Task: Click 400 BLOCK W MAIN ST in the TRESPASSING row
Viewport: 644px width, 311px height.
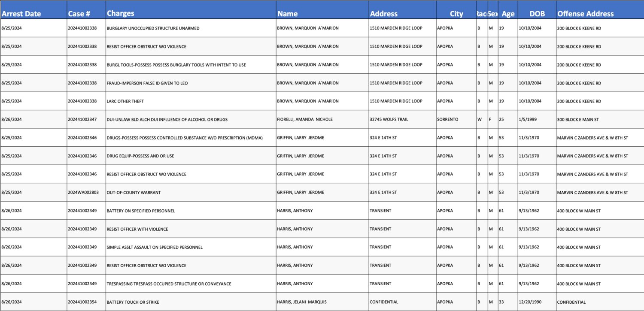Action: [x=600, y=284]
